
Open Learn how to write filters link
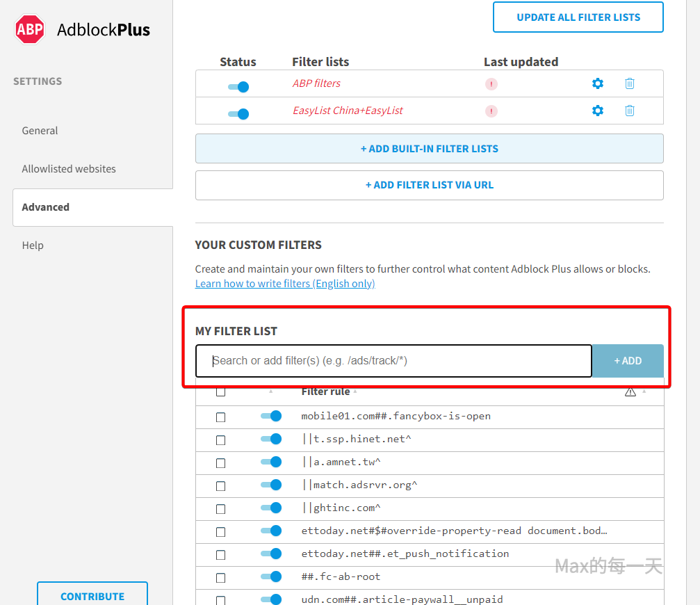coord(285,284)
